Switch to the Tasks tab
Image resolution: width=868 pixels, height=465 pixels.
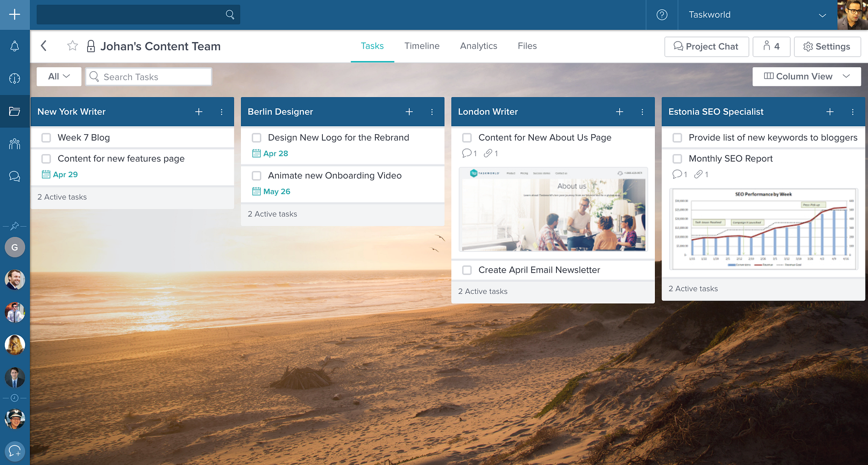pos(372,46)
